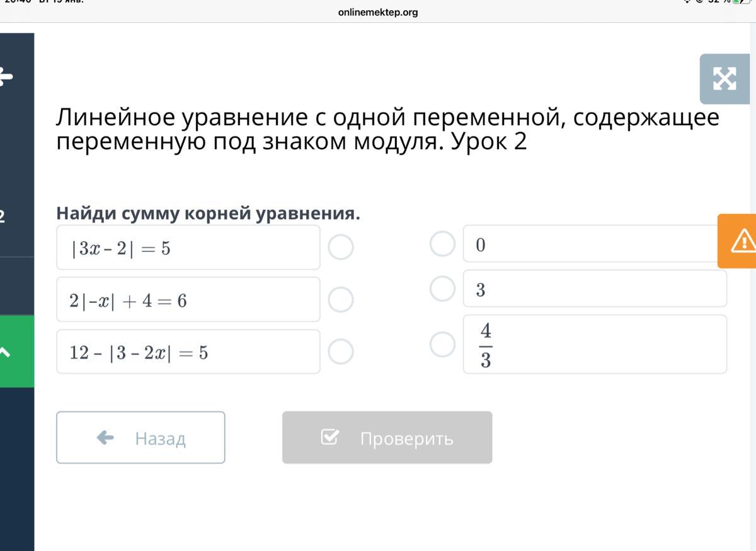The height and width of the screenshot is (551, 756).
Task: Click the equation box |3x − 2| = 5
Action: pyautogui.click(x=188, y=247)
